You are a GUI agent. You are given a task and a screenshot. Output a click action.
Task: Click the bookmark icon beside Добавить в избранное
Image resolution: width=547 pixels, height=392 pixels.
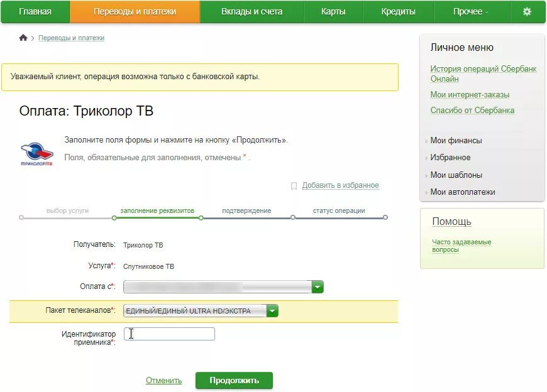point(294,186)
